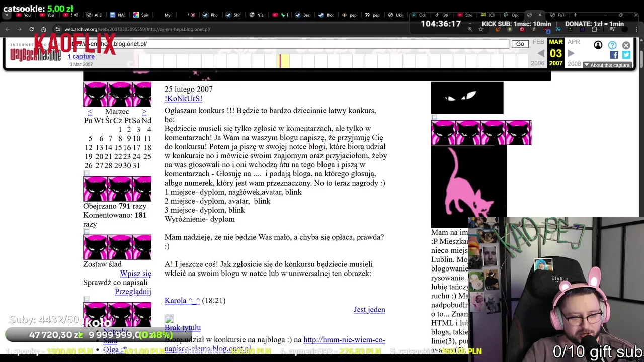Open the 'Jest jeden' comments link
The image size is (644, 362).
point(369,310)
